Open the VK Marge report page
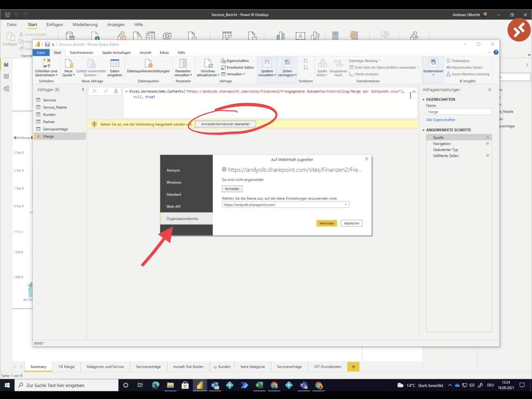 (x=66, y=366)
